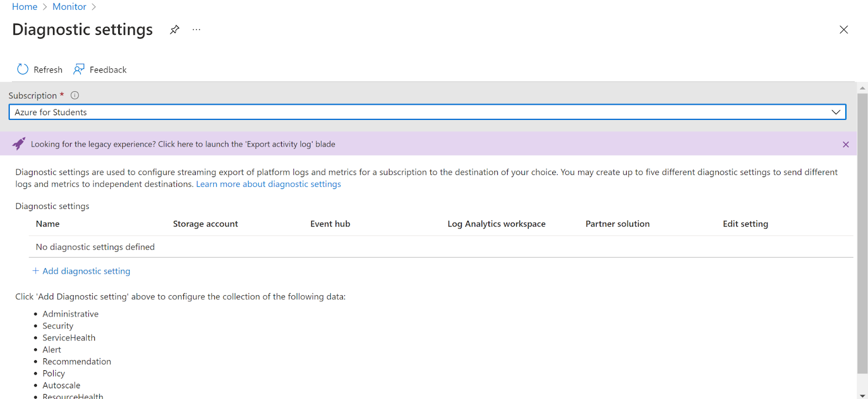Go to Monitor breadcrumb
868x399 pixels.
tap(69, 7)
